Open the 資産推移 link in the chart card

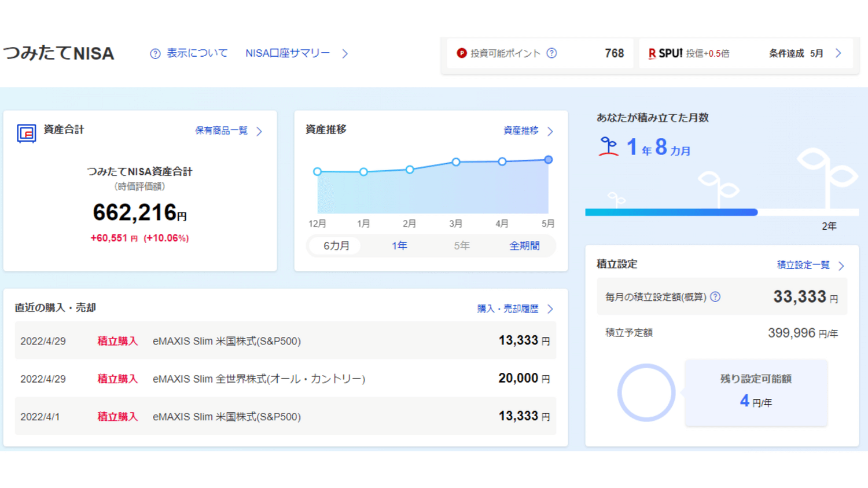tap(521, 131)
